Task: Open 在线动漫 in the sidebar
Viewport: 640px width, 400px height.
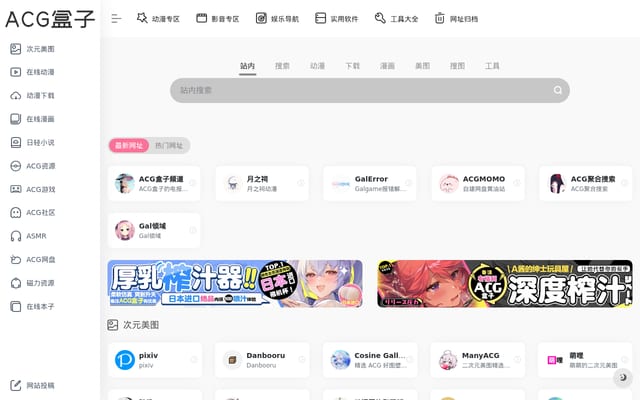Action: coord(32,72)
